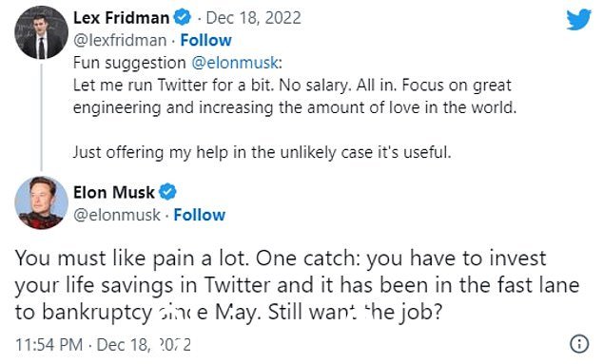Open the Elon Musk display name

(x=114, y=192)
